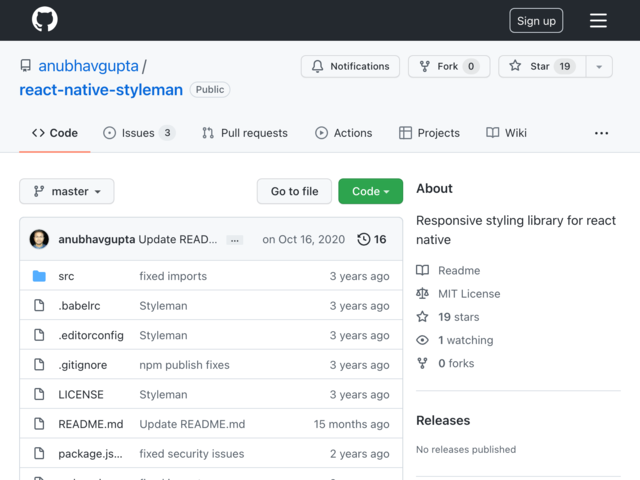Image resolution: width=640 pixels, height=480 pixels.
Task: Open the Wiki tab
Action: (506, 133)
